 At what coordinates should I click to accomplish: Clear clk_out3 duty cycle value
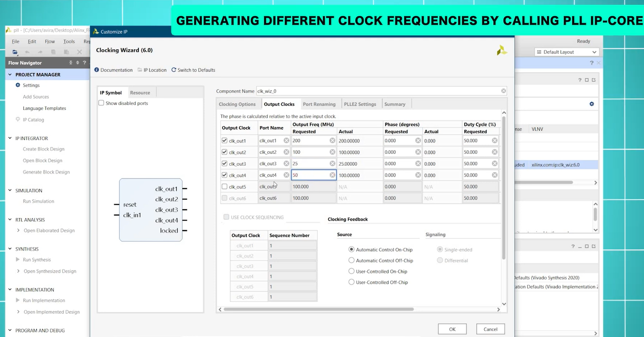494,163
